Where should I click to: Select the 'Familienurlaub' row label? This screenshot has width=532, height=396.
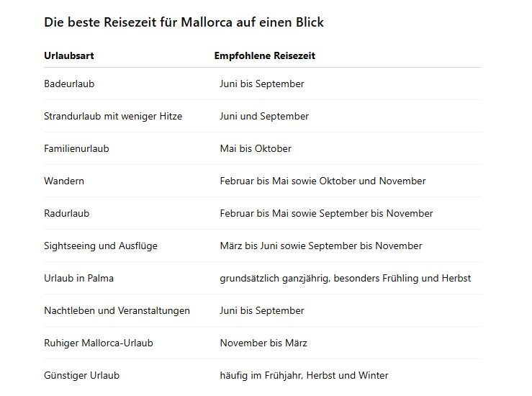coord(76,148)
